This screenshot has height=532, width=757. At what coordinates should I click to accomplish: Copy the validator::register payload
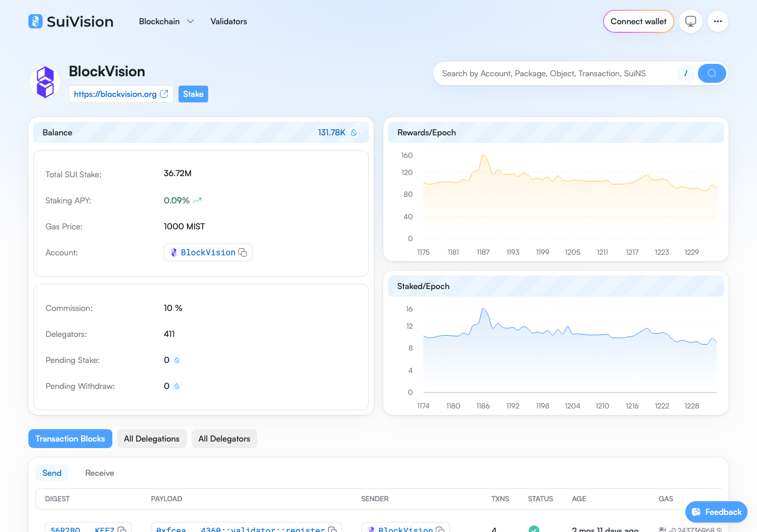coord(332,529)
